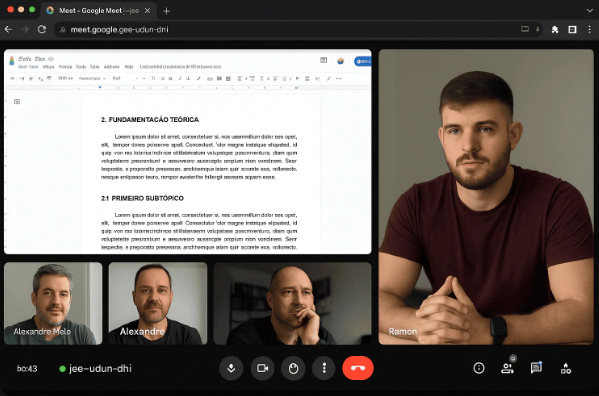Click the blue Share button in shared doc
Screen dimensions: 599x396
click(363, 61)
